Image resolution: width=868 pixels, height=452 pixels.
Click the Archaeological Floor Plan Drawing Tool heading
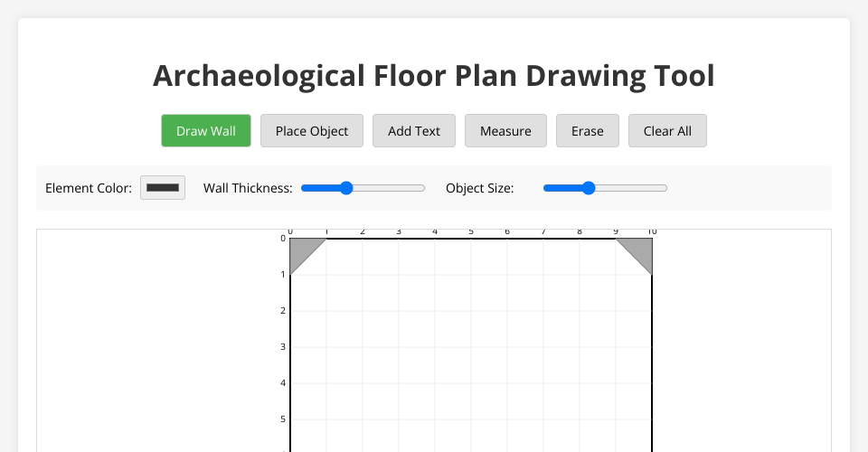pyautogui.click(x=434, y=76)
